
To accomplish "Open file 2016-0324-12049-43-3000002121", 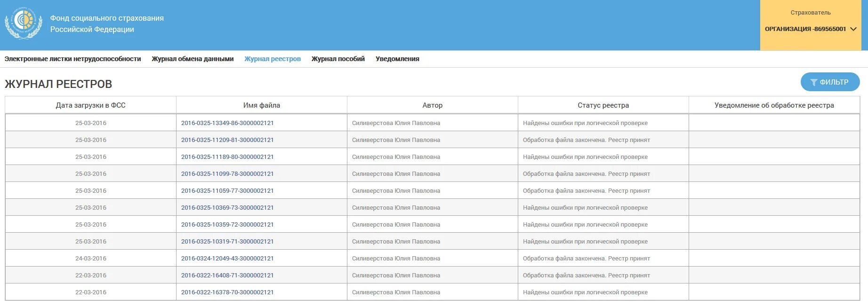I will [227, 259].
